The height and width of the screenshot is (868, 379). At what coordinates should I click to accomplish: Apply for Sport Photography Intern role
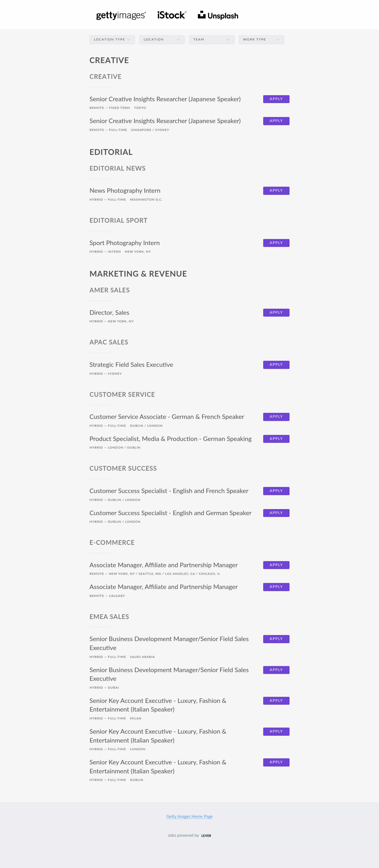(x=276, y=243)
